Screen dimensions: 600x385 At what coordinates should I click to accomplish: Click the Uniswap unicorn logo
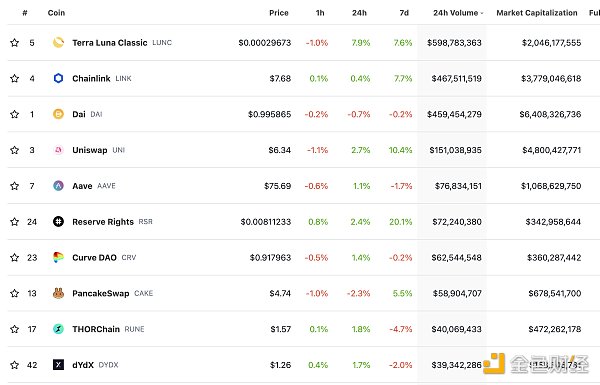coord(58,150)
